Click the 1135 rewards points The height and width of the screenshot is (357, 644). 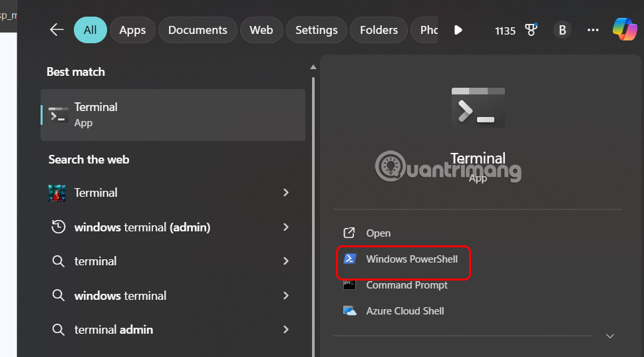point(505,31)
